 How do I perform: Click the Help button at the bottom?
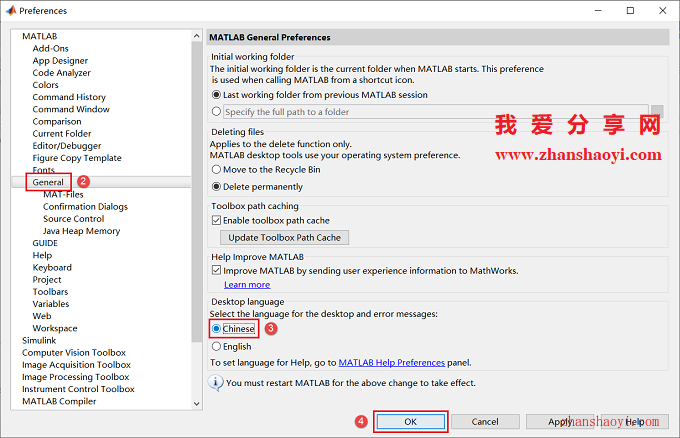634,422
